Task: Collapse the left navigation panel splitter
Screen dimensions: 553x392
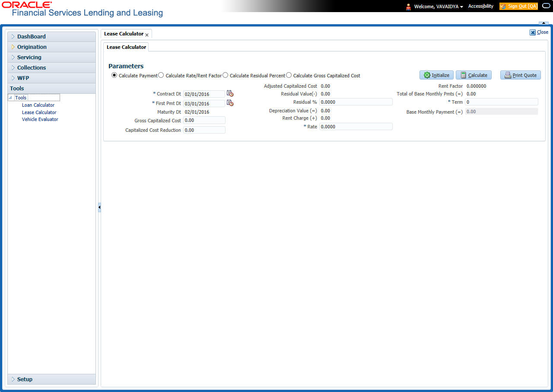Action: (99, 207)
